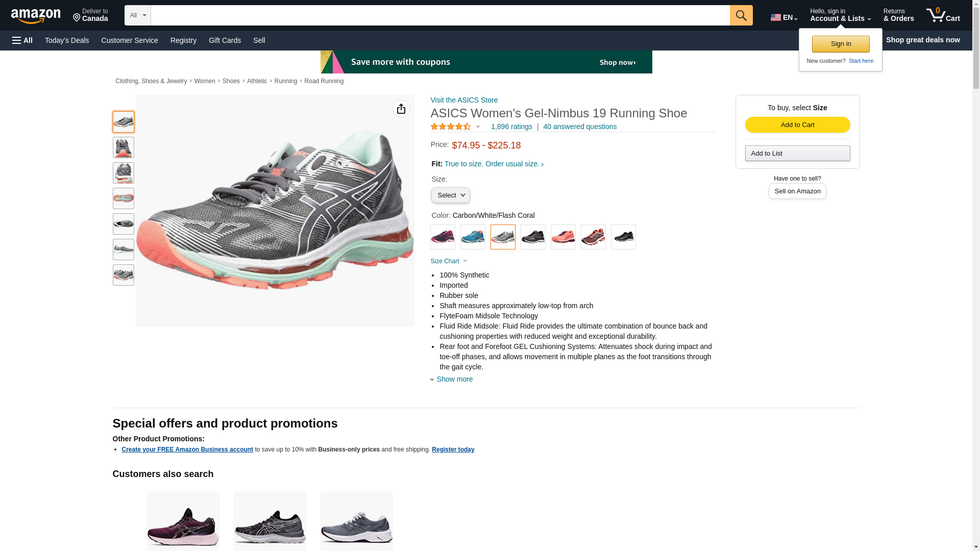Image resolution: width=980 pixels, height=551 pixels.
Task: Click the magnifying glass search button
Action: pyautogui.click(x=741, y=15)
